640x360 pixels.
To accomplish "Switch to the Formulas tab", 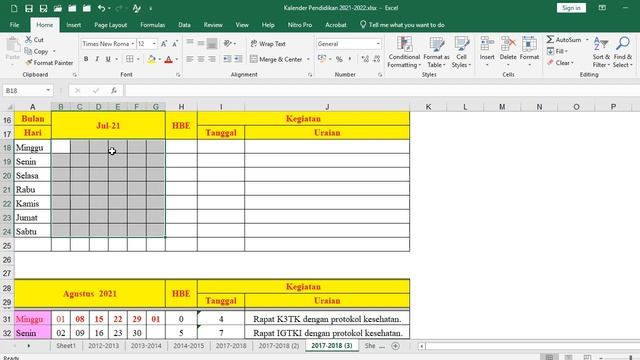I will click(152, 25).
